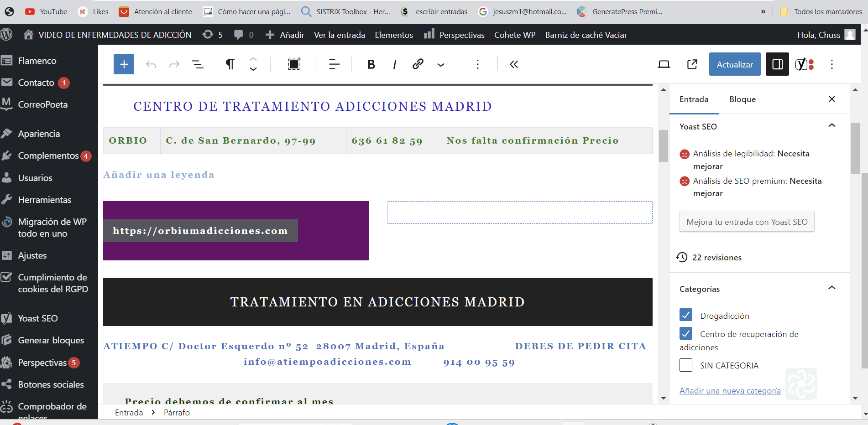Visit the site home VIDEO DE ENFERMEDADES
Image resolution: width=868 pixels, height=425 pixels.
tap(108, 35)
